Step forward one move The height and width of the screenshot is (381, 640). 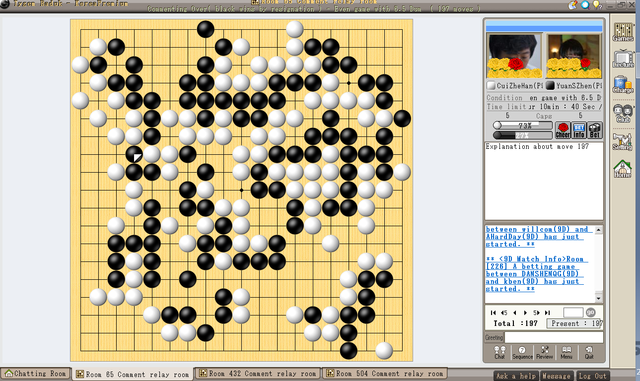[525, 312]
